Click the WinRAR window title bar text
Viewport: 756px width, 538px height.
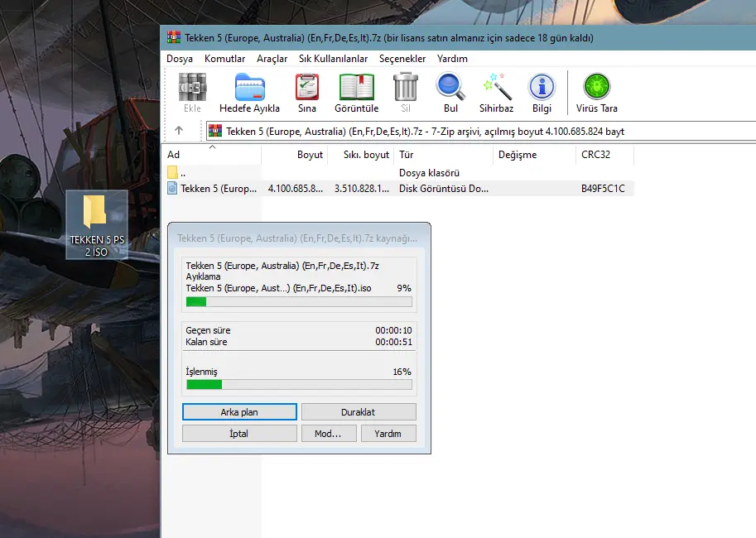[x=388, y=38]
